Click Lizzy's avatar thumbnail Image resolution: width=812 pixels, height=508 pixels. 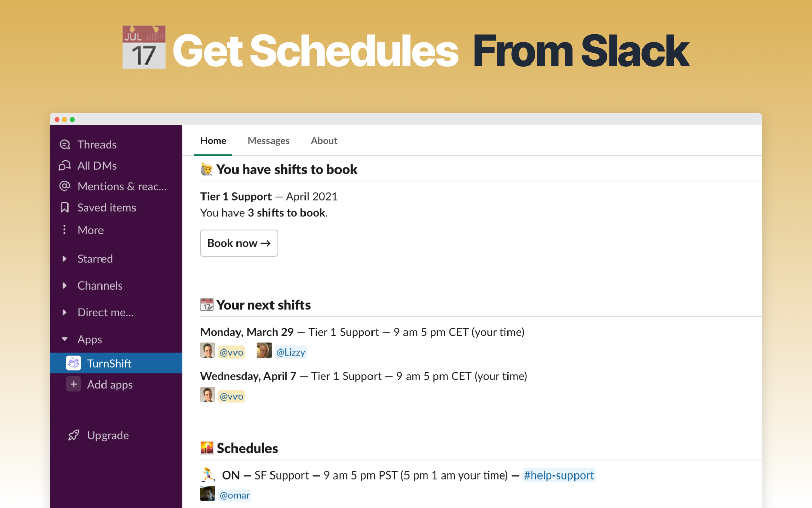[x=264, y=351]
